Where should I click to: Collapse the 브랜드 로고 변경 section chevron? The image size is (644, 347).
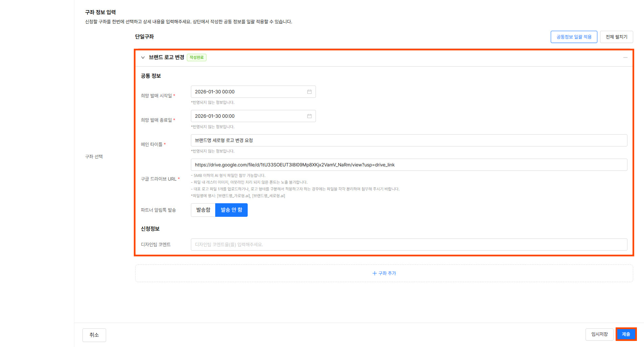pos(143,57)
